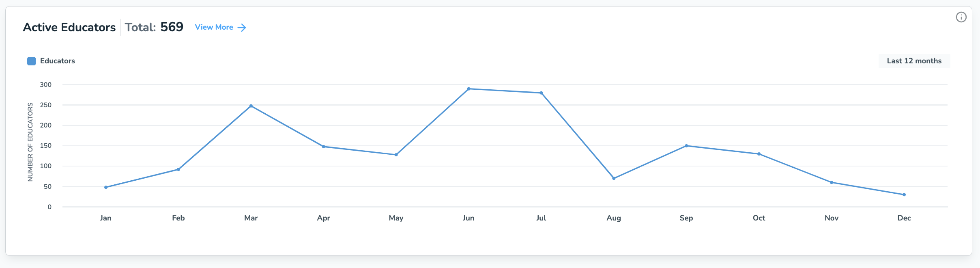Select the Jun highest data point
The image size is (980, 268).
click(x=469, y=89)
